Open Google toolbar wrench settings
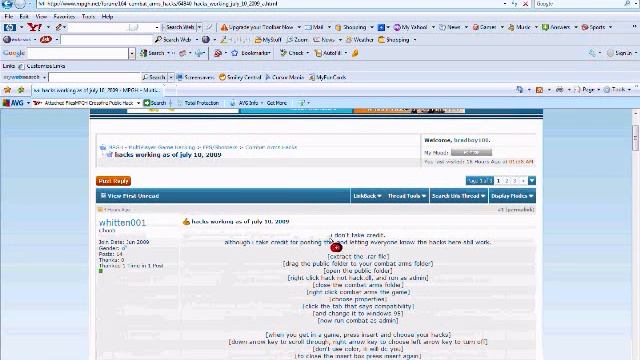This screenshot has width=640, height=360. [592, 53]
